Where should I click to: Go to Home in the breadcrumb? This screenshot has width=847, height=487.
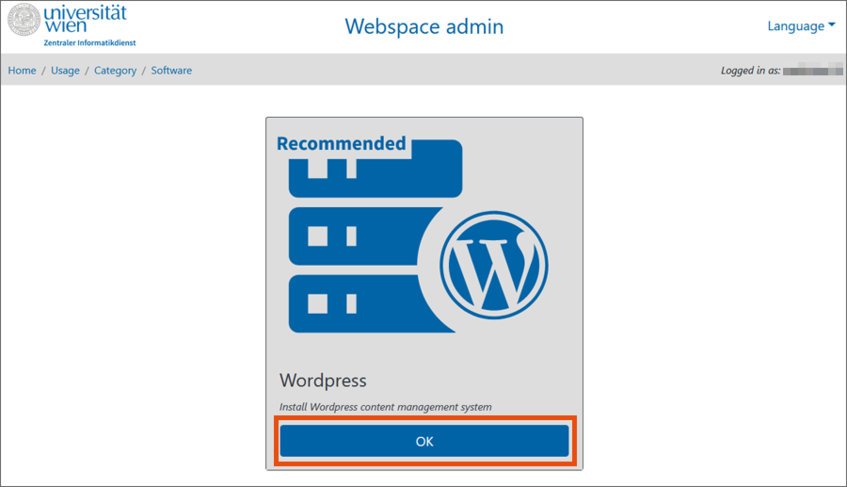click(22, 70)
